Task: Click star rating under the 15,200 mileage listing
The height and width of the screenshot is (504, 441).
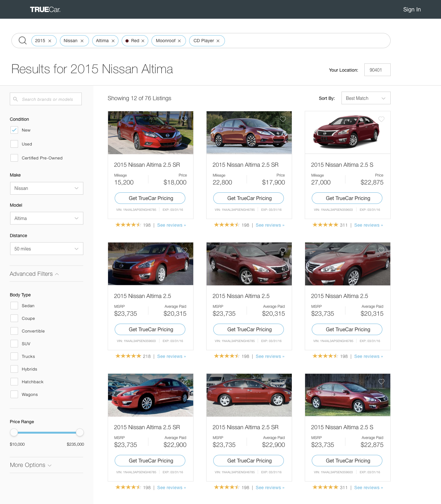Action: 128,225
